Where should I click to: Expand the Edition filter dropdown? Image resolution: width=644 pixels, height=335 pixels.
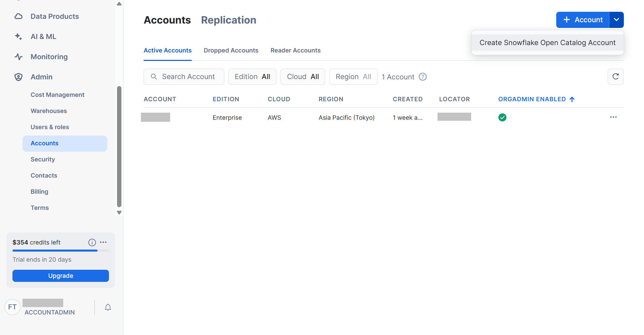pyautogui.click(x=252, y=77)
